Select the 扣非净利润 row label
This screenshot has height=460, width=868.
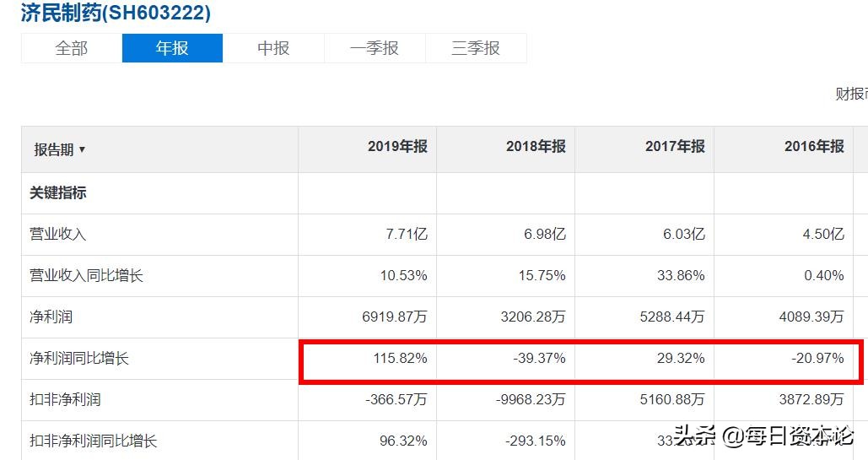coord(65,399)
